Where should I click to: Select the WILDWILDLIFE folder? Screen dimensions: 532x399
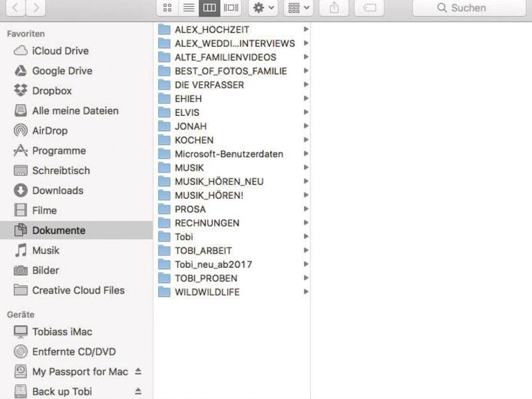pyautogui.click(x=232, y=292)
